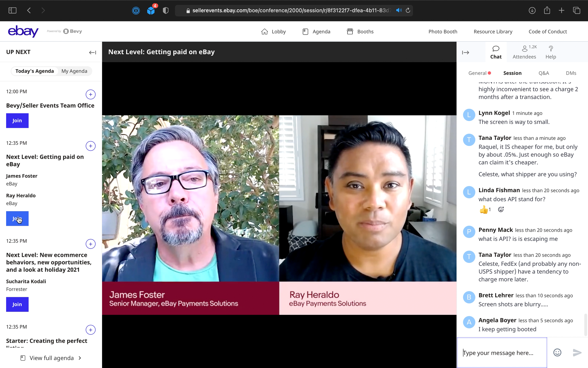This screenshot has width=588, height=368.
Task: Join the Forrester ecommerce behaviors session
Action: pyautogui.click(x=17, y=304)
